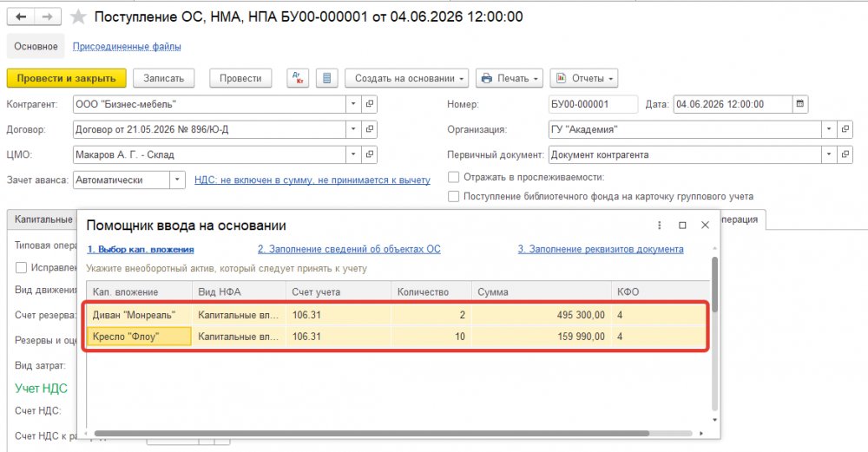Image resolution: width=868 pixels, height=452 pixels.
Task: Click the horizontal scrollbar of the Помощник table
Action: (372, 434)
